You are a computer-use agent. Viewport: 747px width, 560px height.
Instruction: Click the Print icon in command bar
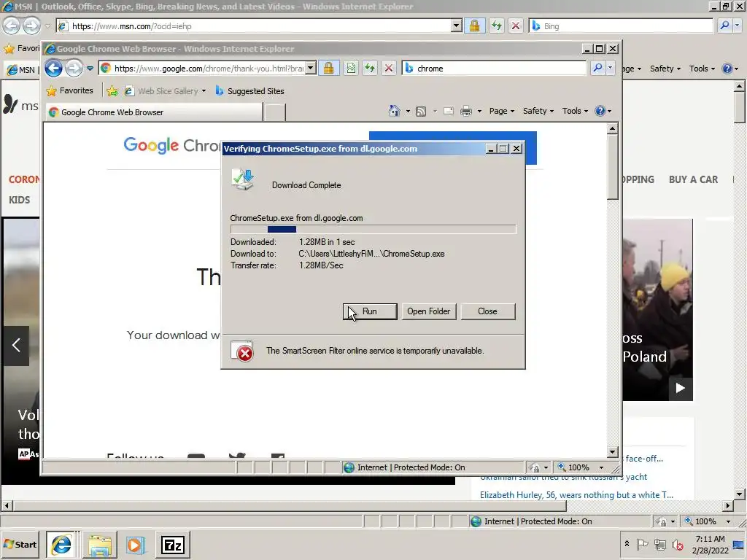pos(466,112)
